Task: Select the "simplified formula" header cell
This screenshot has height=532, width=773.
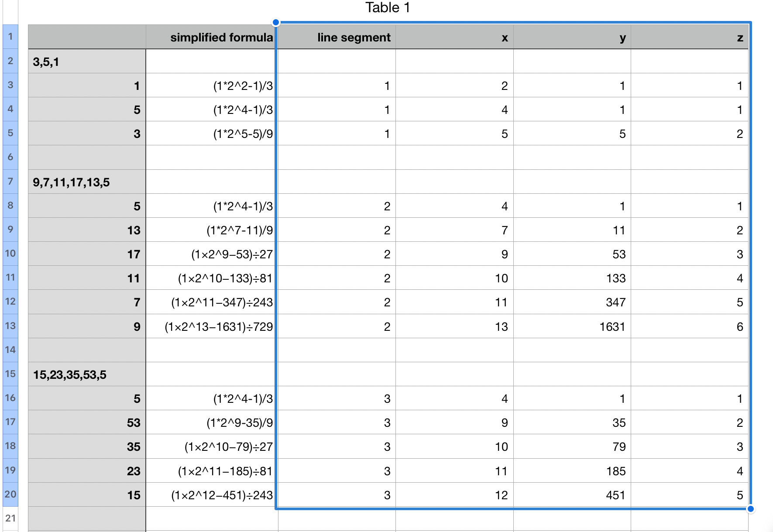Action: 212,38
